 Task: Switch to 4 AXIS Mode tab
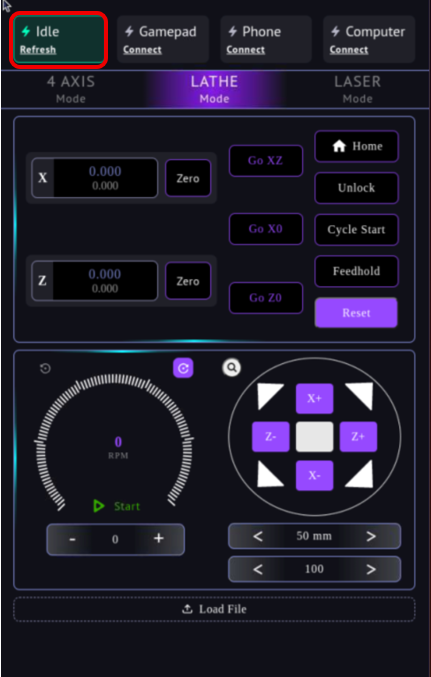click(71, 89)
